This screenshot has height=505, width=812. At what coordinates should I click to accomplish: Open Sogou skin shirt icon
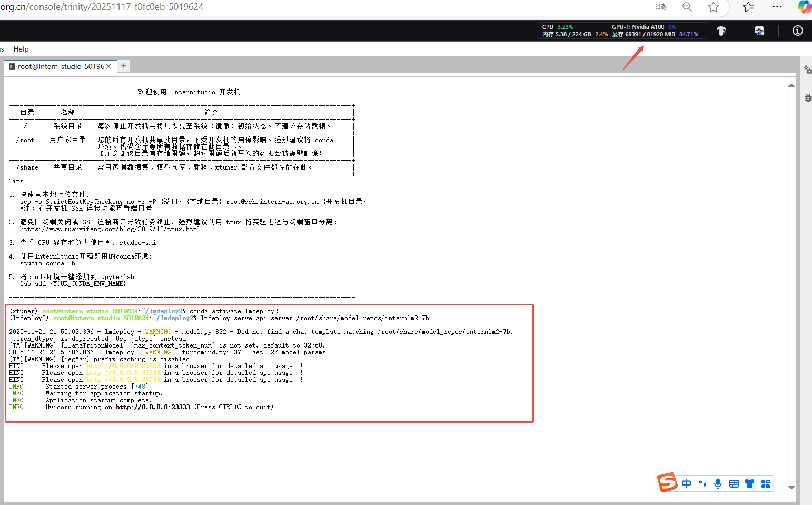pyautogui.click(x=750, y=483)
